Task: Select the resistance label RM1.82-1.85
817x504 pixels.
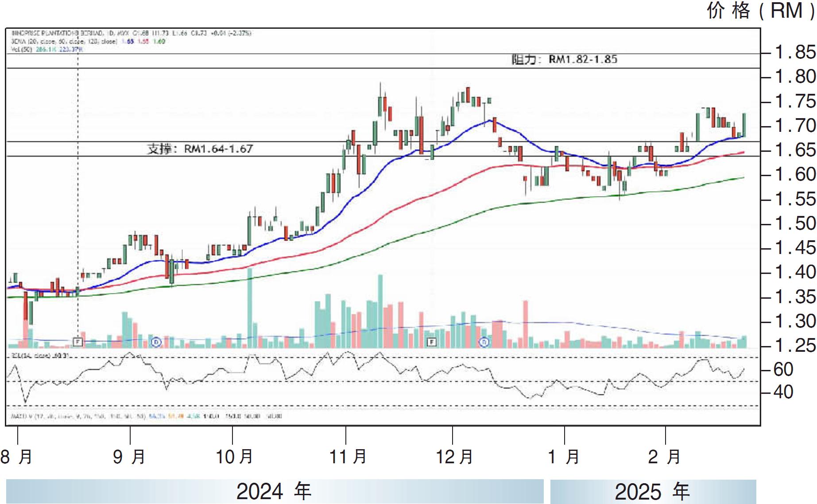Action: point(565,59)
